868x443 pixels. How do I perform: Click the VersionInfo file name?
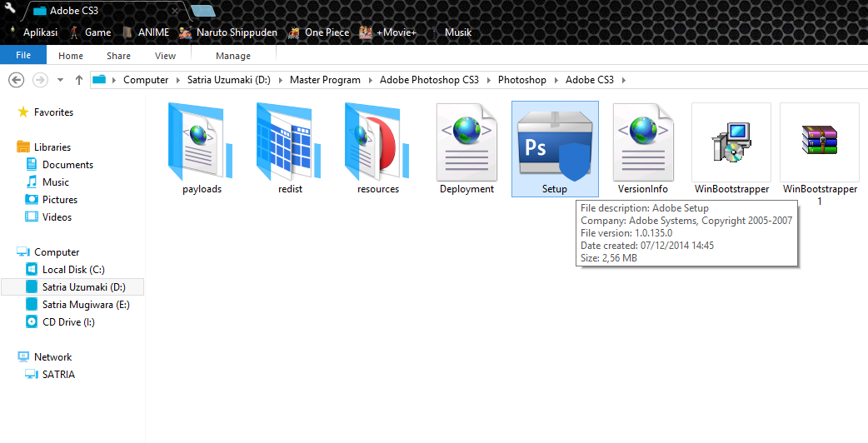coord(643,189)
